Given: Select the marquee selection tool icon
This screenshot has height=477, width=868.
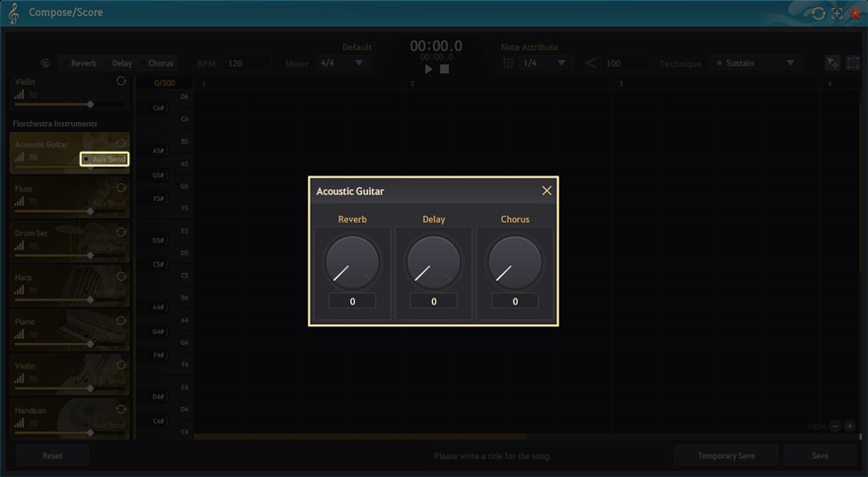Looking at the screenshot, I should click(853, 63).
